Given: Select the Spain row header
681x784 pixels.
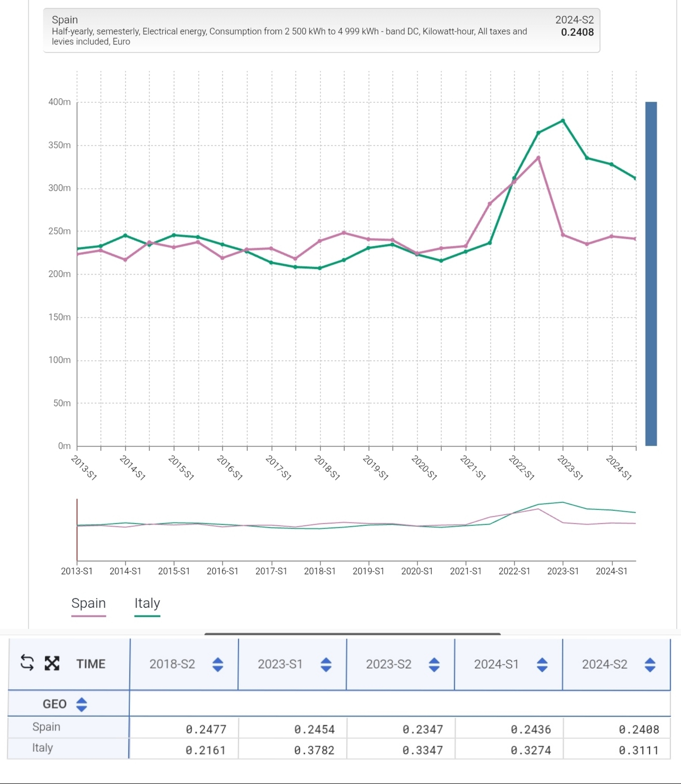Looking at the screenshot, I should [x=46, y=726].
